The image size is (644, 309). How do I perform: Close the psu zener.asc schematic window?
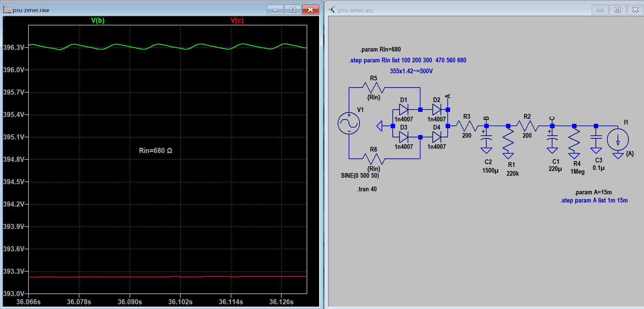[x=635, y=10]
